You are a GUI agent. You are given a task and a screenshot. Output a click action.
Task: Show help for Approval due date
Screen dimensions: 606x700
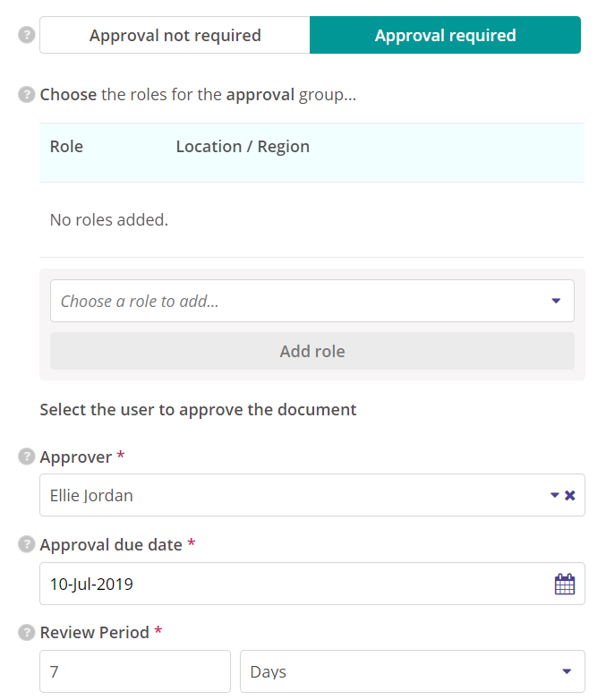pos(28,544)
